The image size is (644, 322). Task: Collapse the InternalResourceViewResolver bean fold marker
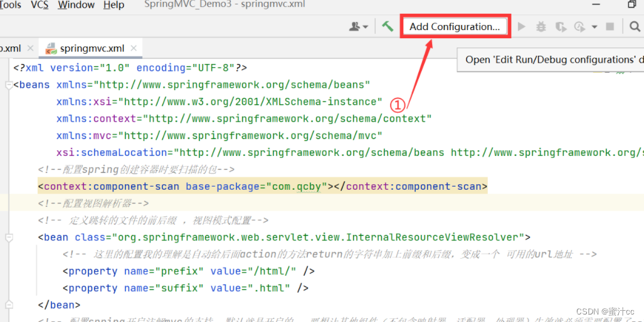pyautogui.click(x=9, y=237)
